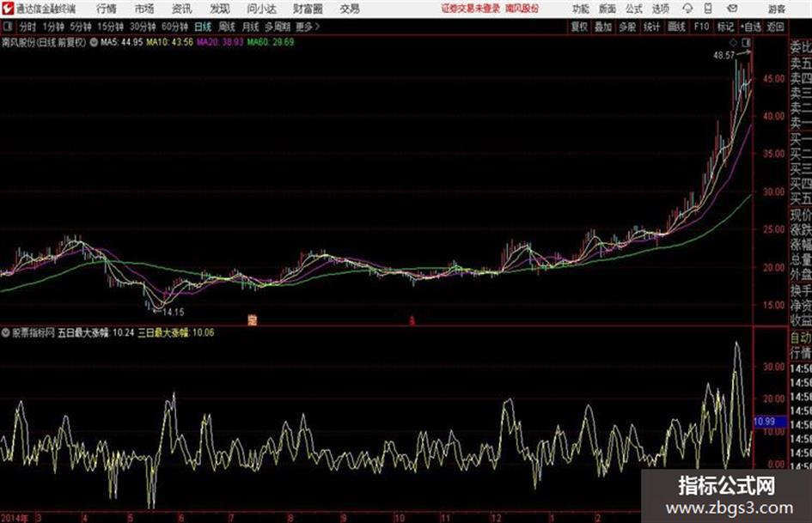Open the envelope messages icon
The width and height of the screenshot is (812, 523).
[732, 9]
